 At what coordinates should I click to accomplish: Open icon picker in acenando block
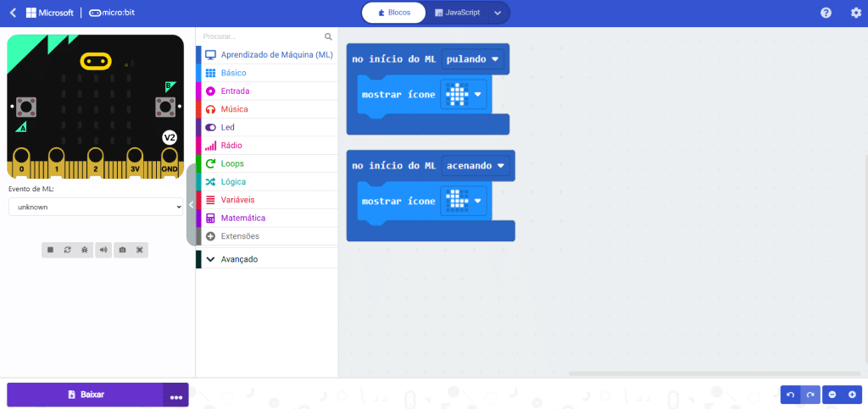[x=464, y=202]
